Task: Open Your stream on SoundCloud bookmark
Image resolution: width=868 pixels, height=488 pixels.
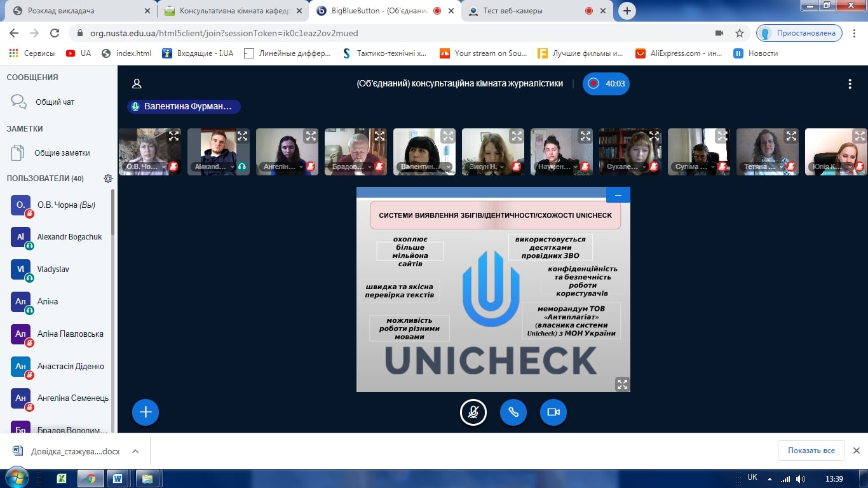Action: [x=483, y=53]
